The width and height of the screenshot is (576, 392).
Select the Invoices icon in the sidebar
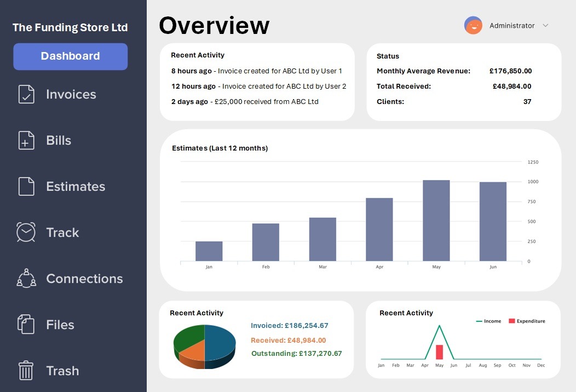tap(26, 94)
